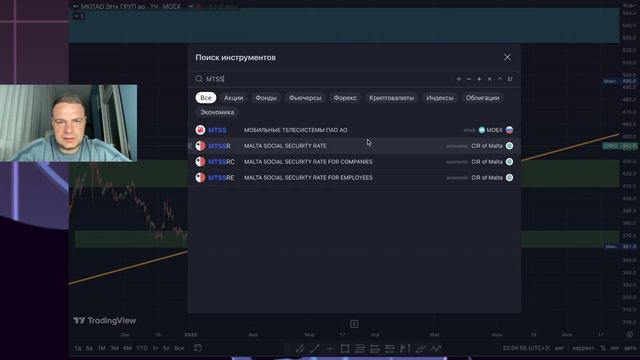
Task: Select the Акции filter tab
Action: point(233,98)
